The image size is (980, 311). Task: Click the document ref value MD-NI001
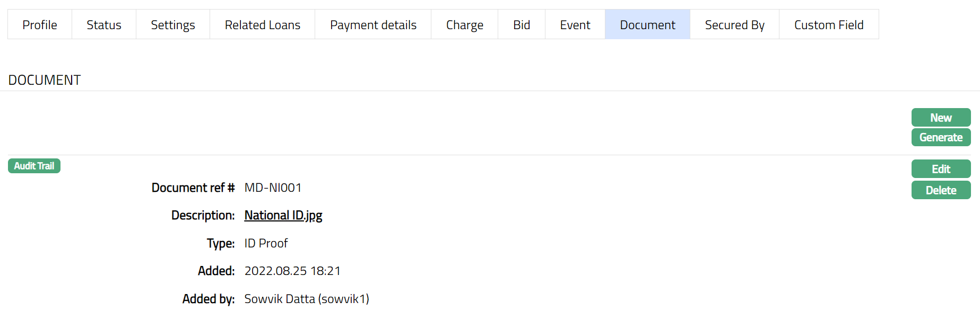(273, 188)
